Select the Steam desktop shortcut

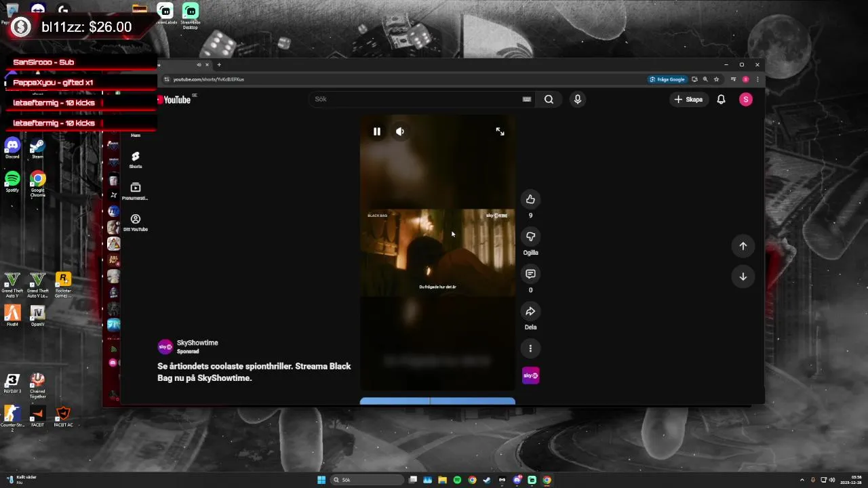37,148
